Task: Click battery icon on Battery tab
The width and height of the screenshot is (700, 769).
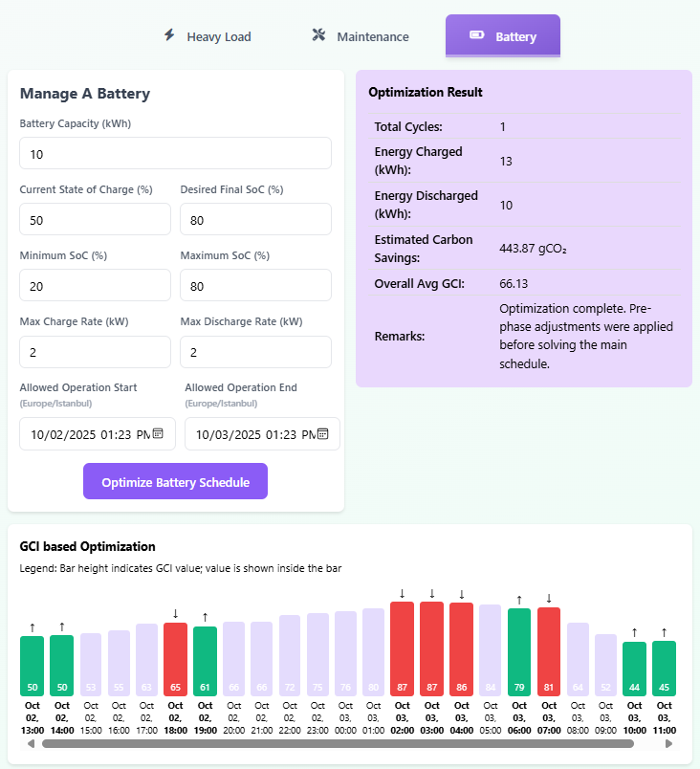Action: pyautogui.click(x=476, y=35)
